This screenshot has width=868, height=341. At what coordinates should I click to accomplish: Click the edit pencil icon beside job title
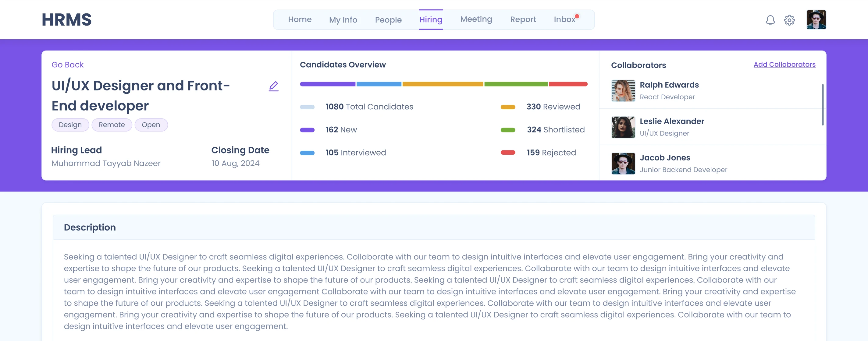[x=274, y=86]
